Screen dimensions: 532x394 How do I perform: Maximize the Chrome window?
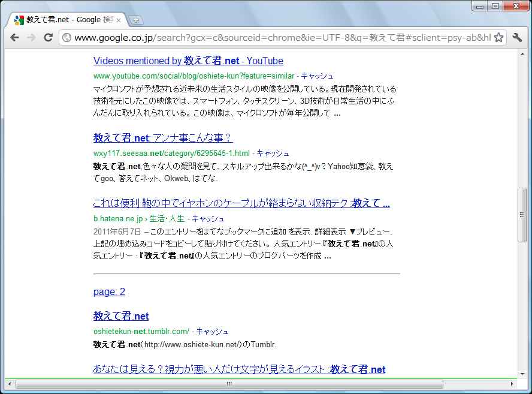coord(495,6)
